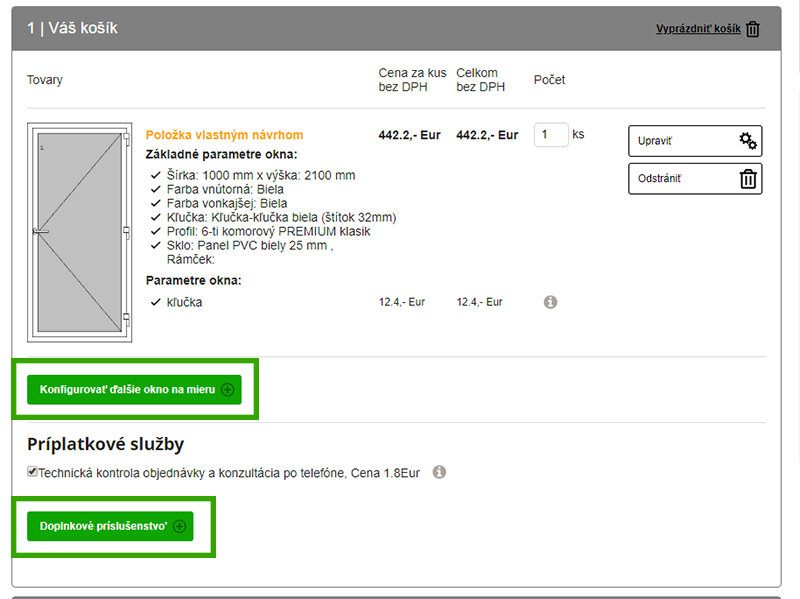Click the trash bin icon in Odstrániť button
This screenshot has height=599, width=800.
click(x=747, y=179)
